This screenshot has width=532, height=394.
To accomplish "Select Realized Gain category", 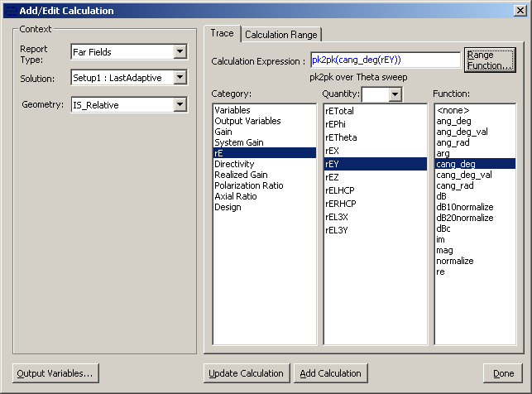I will pos(265,175).
